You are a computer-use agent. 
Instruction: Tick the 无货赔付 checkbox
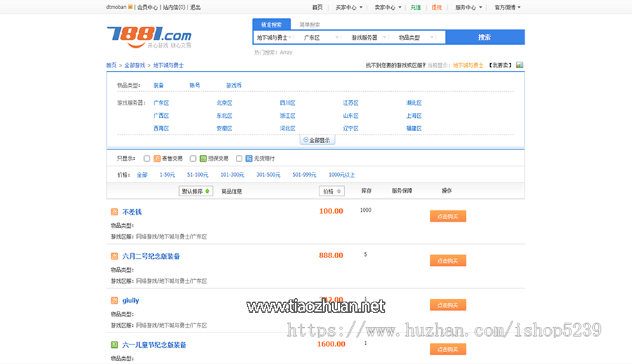tap(239, 159)
